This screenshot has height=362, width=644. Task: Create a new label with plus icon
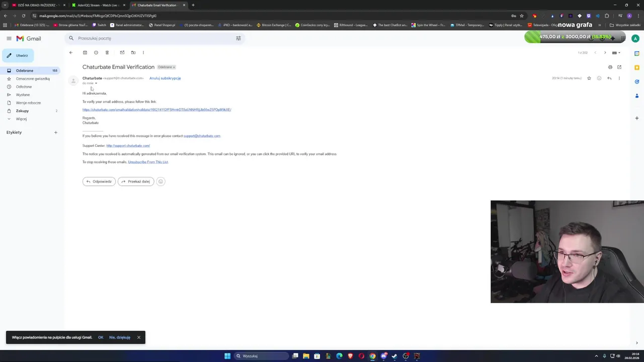pos(56,132)
